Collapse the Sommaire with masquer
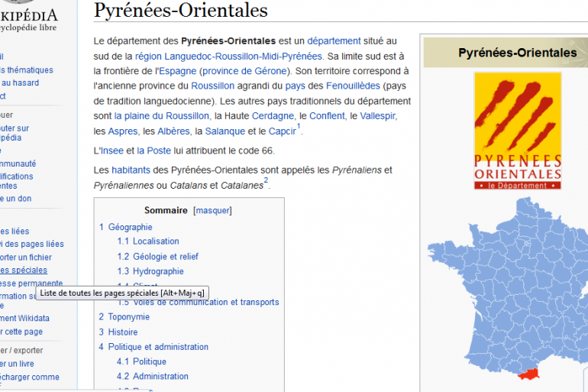The height and width of the screenshot is (392, 588). pos(212,210)
